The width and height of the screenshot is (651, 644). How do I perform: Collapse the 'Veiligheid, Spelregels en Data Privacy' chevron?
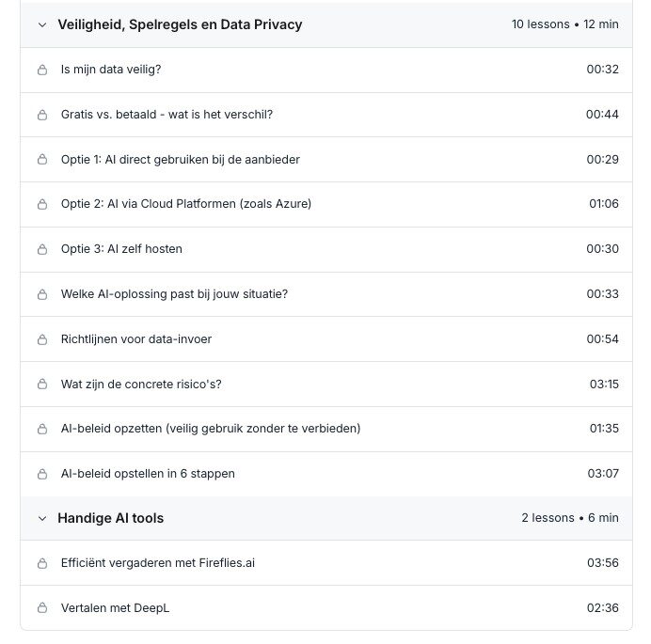[41, 25]
